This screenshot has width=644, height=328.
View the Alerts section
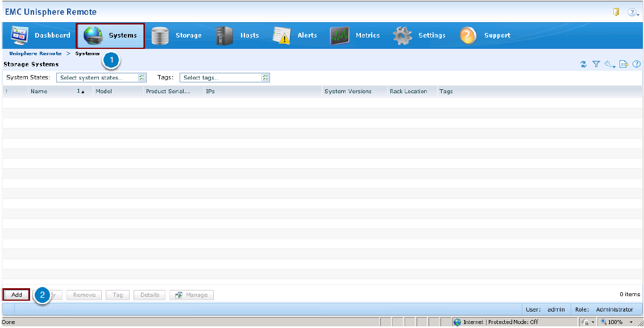click(x=295, y=36)
